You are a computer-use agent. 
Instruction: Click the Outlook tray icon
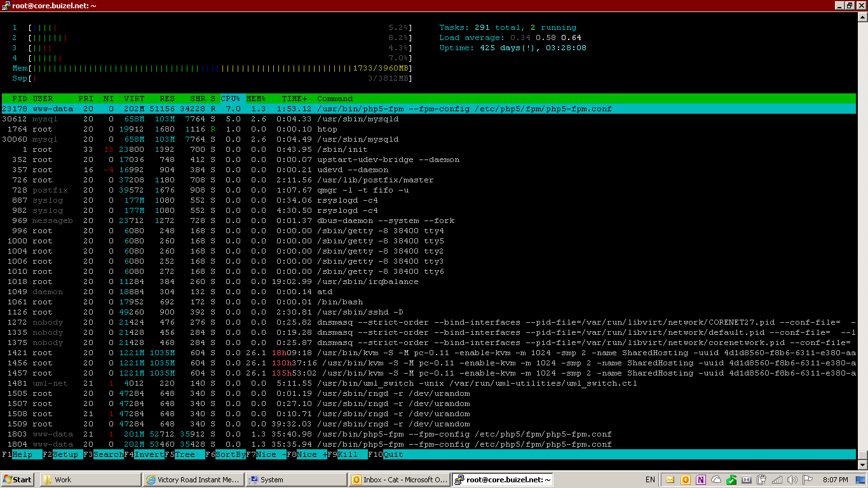686,480
